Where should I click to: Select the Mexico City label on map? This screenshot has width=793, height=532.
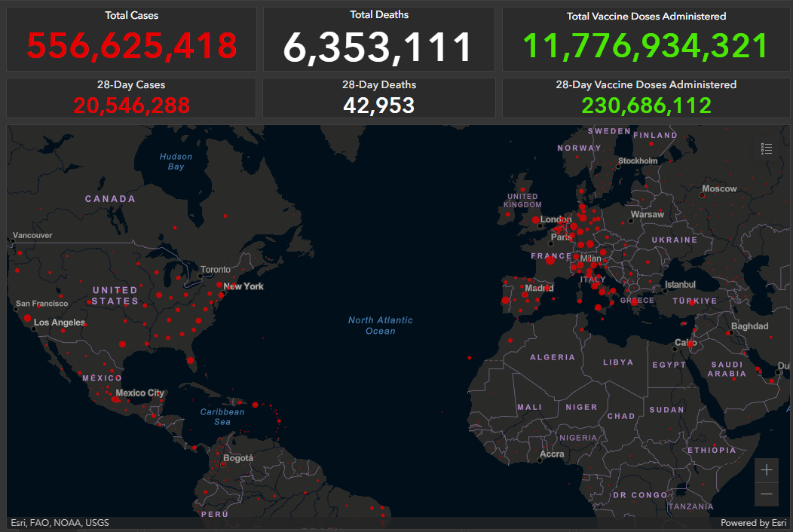(139, 393)
